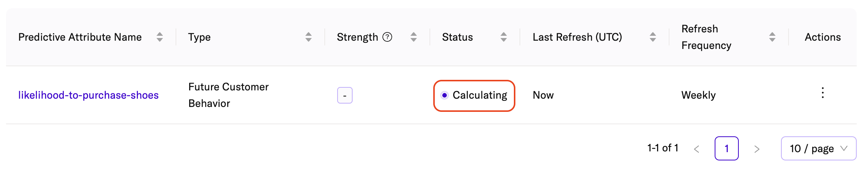The width and height of the screenshot is (868, 177).
Task: Click the Status column header label
Action: (x=457, y=37)
